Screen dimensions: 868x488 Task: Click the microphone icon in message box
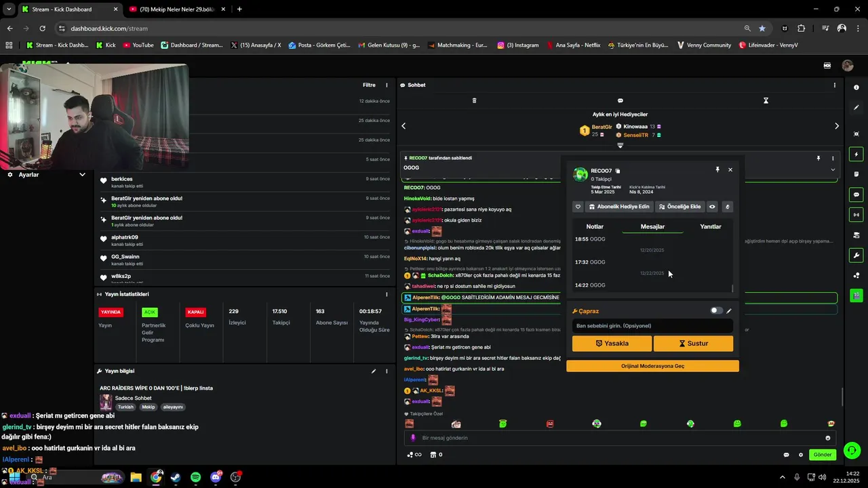click(x=413, y=438)
